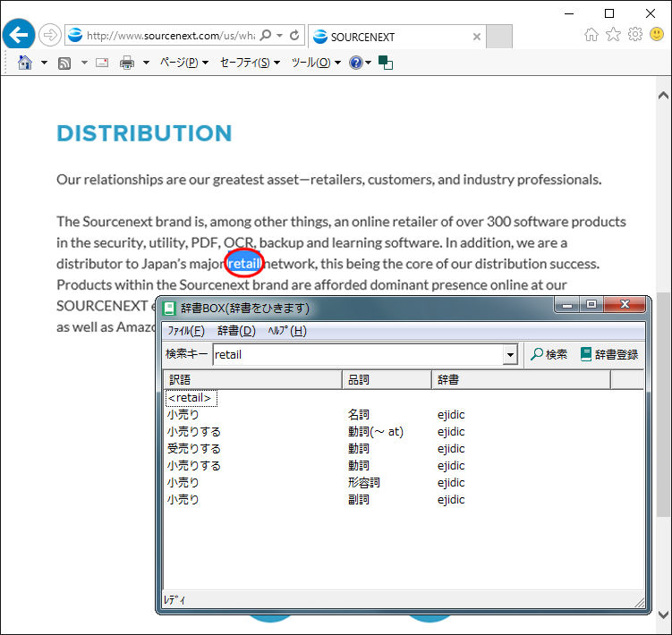Click the browser Forward arrow button
The width and height of the screenshot is (672, 635).
click(50, 35)
